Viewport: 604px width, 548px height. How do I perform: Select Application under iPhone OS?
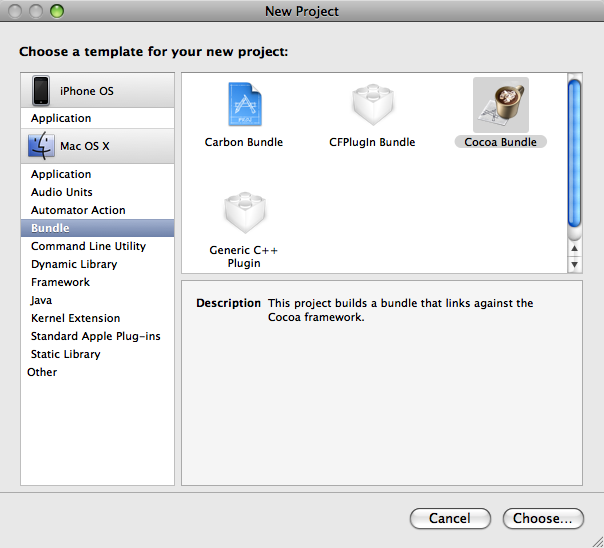click(x=61, y=118)
